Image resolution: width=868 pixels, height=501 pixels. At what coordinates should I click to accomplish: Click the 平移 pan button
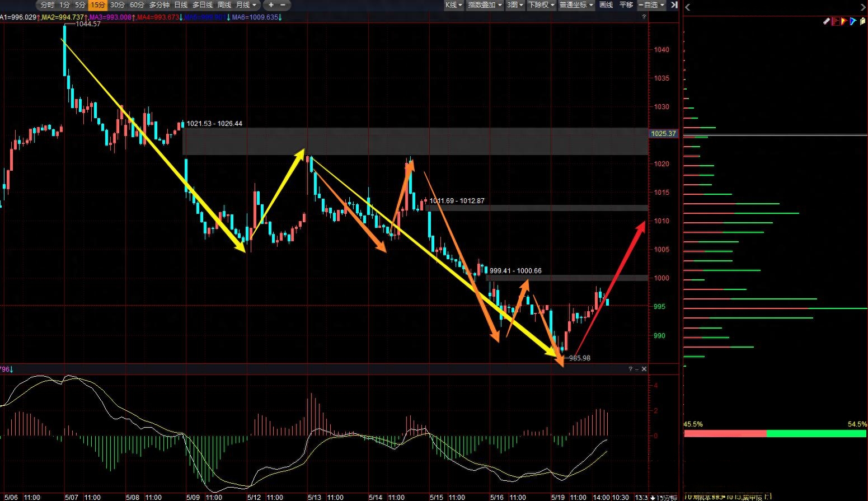click(626, 4)
